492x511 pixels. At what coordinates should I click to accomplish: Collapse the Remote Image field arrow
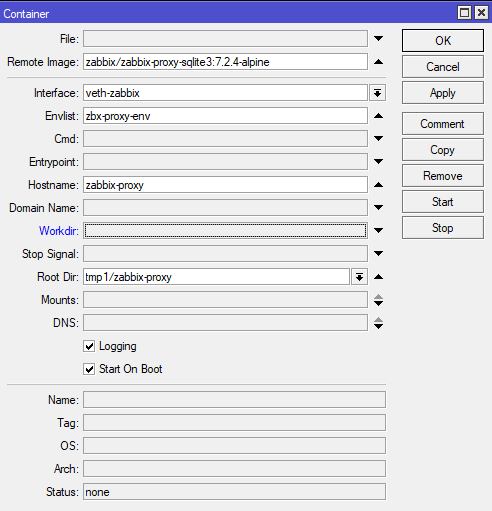point(378,62)
